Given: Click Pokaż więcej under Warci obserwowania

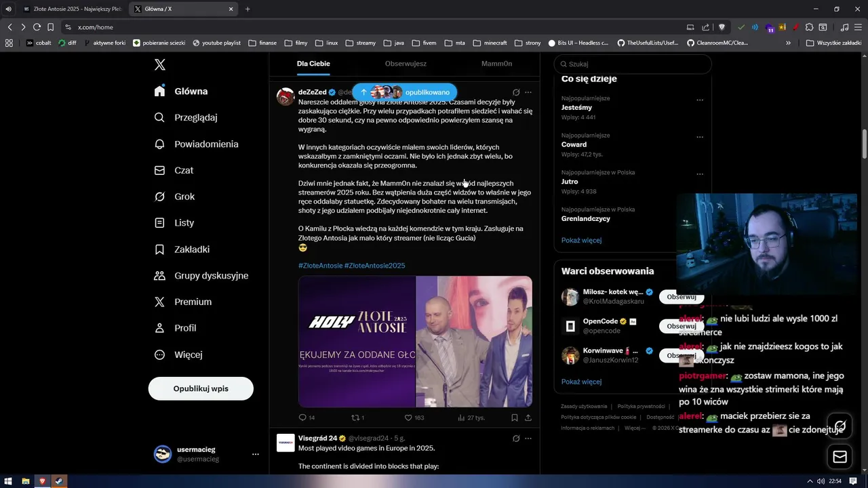Looking at the screenshot, I should 581,382.
